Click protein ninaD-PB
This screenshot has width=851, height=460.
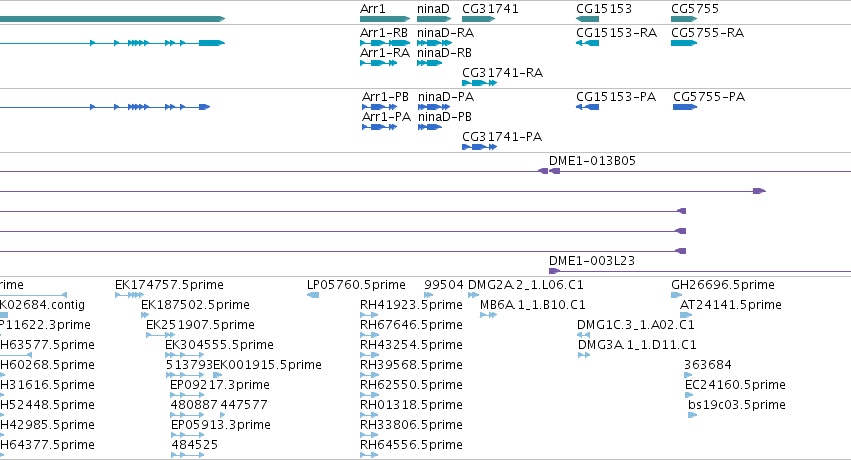[444, 117]
